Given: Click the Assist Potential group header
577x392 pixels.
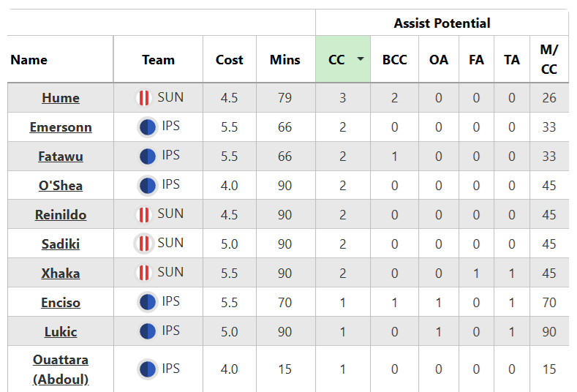Looking at the screenshot, I should (x=442, y=23).
